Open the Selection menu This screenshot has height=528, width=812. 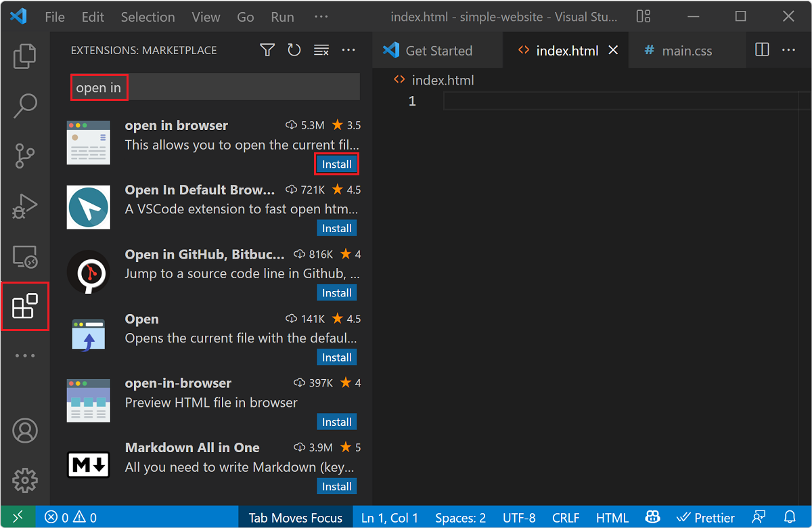[148, 17]
